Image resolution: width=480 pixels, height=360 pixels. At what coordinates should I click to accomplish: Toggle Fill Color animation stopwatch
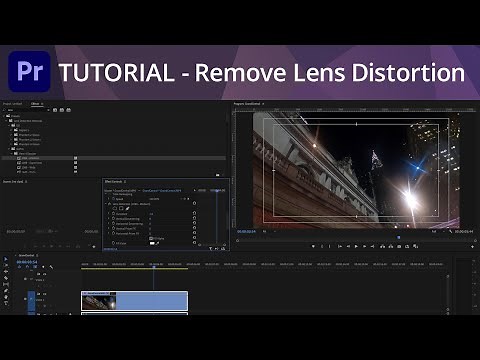pos(113,243)
